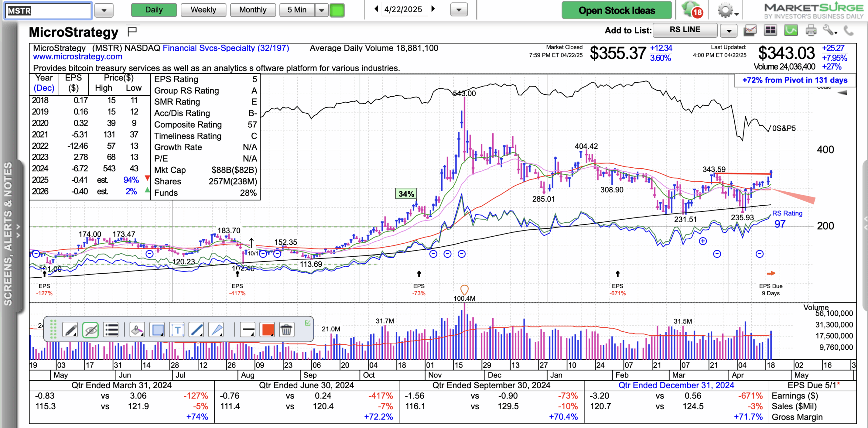Click the MSTR symbol input field
The image size is (868, 428).
pos(48,11)
